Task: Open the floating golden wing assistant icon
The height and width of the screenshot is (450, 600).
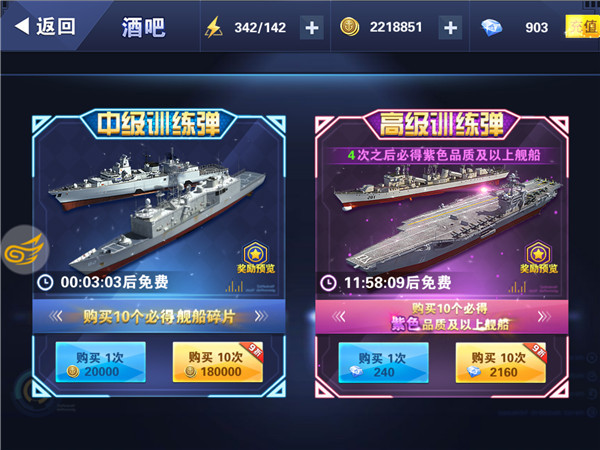Action: [x=25, y=250]
